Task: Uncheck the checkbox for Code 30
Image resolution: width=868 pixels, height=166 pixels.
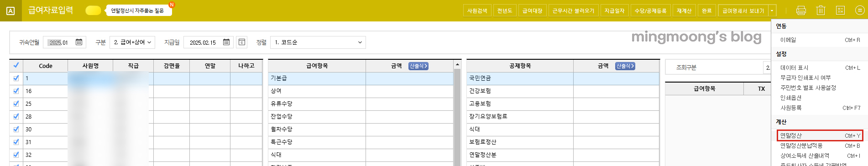Action: (x=16, y=129)
